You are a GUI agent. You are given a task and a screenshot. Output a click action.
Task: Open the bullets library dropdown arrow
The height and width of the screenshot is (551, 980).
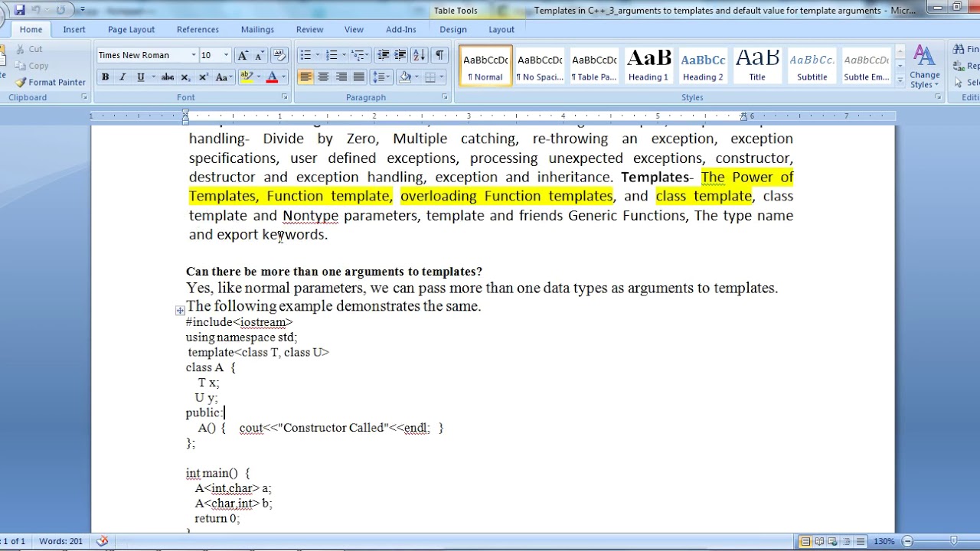pyautogui.click(x=317, y=55)
